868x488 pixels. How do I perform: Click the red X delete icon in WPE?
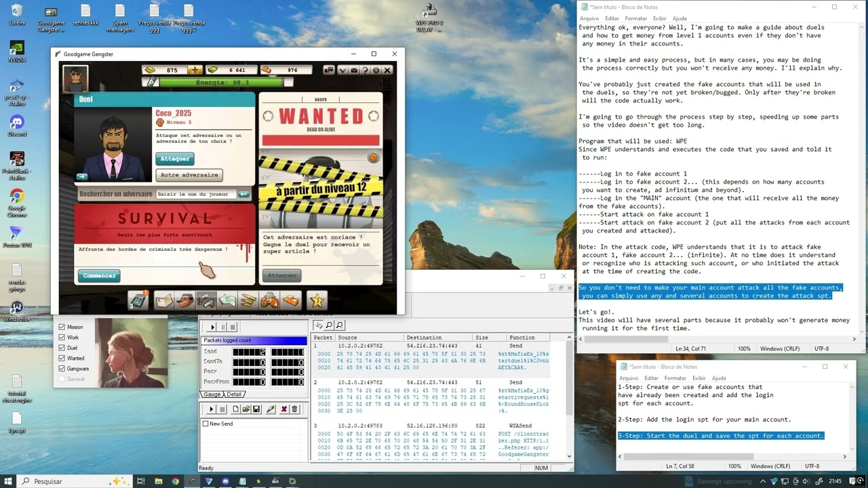tap(284, 409)
